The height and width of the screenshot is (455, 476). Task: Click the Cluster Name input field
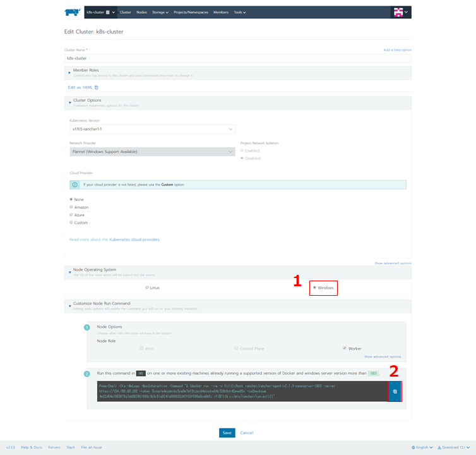point(238,58)
